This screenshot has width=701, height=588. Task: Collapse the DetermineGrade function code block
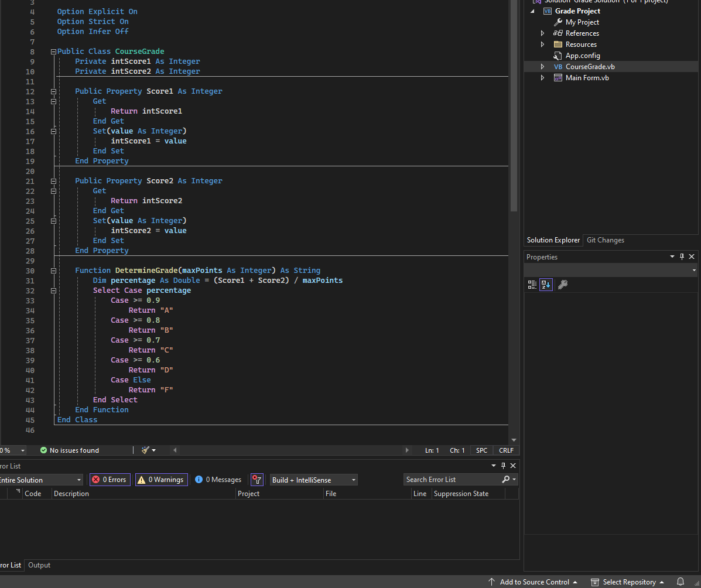click(x=53, y=271)
